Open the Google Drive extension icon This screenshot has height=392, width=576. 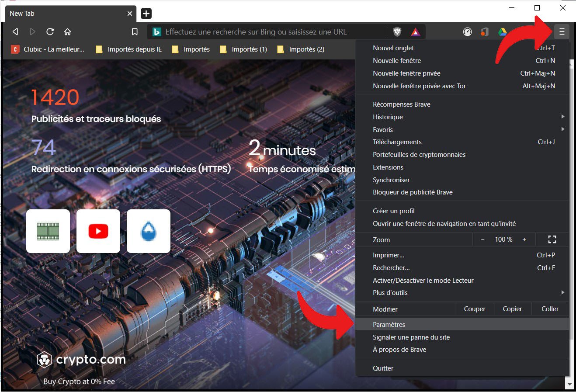point(502,32)
